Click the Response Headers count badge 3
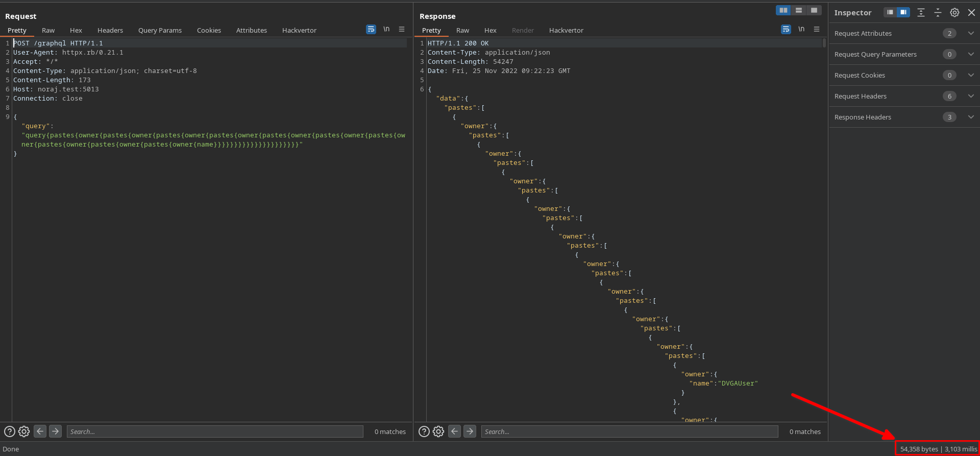 [949, 117]
